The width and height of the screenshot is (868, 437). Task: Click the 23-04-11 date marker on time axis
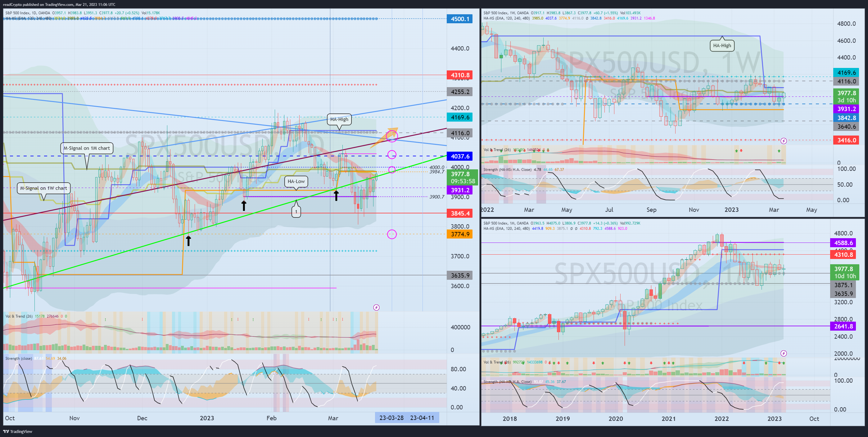point(422,418)
